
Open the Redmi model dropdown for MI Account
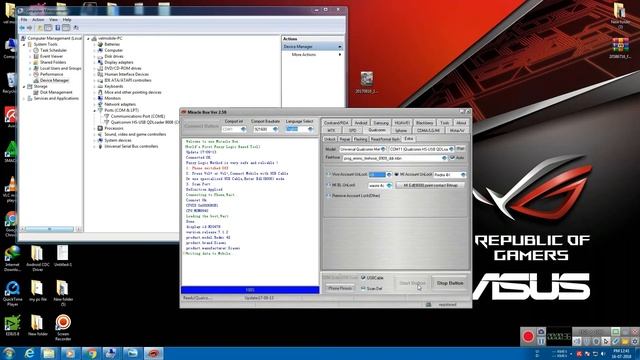click(x=463, y=175)
